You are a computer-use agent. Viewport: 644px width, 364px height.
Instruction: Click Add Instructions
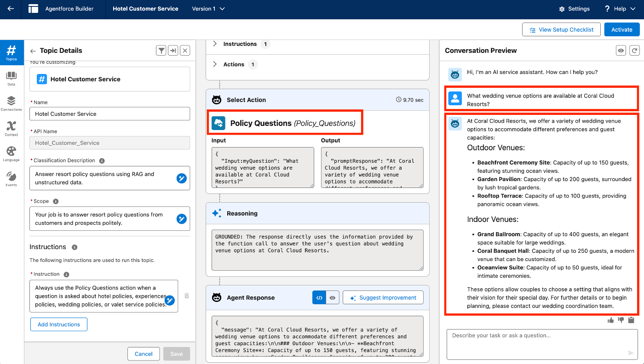tap(59, 324)
